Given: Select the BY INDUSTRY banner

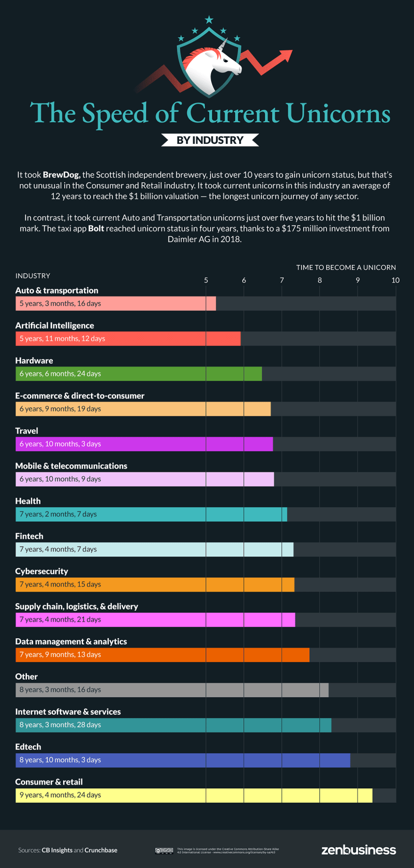Looking at the screenshot, I should click(x=210, y=140).
